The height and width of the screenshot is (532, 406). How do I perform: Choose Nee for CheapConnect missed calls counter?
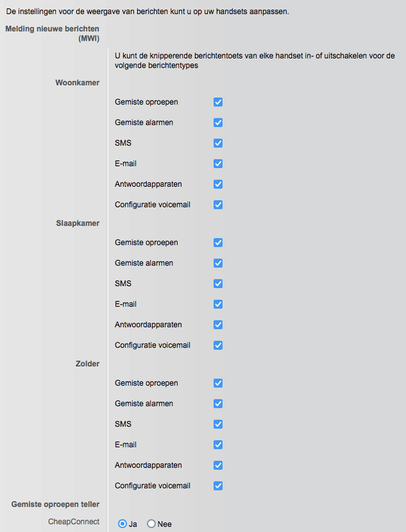[x=152, y=524]
